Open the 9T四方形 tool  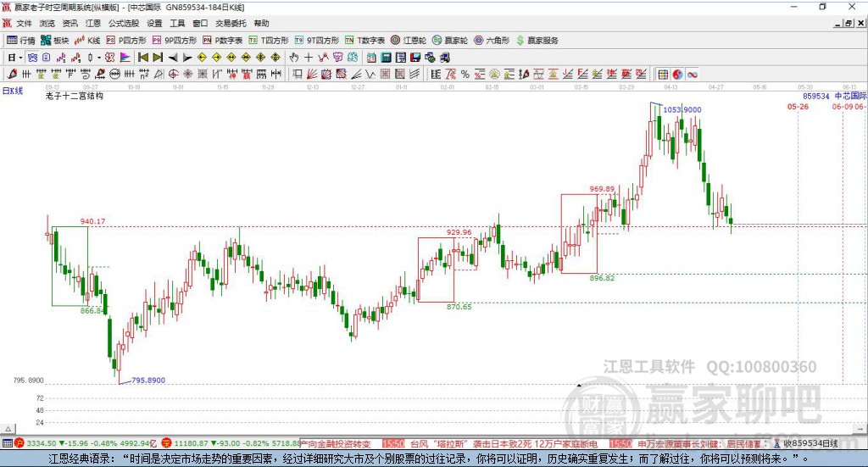[317, 41]
